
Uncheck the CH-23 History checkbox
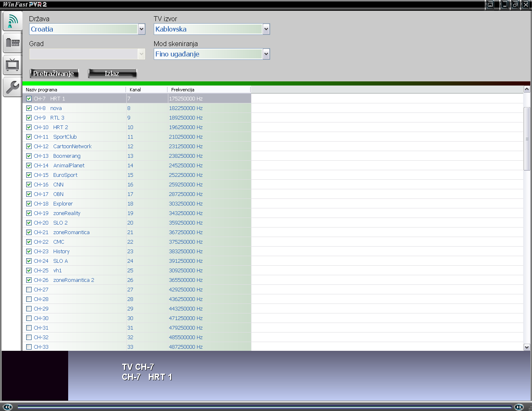click(29, 252)
